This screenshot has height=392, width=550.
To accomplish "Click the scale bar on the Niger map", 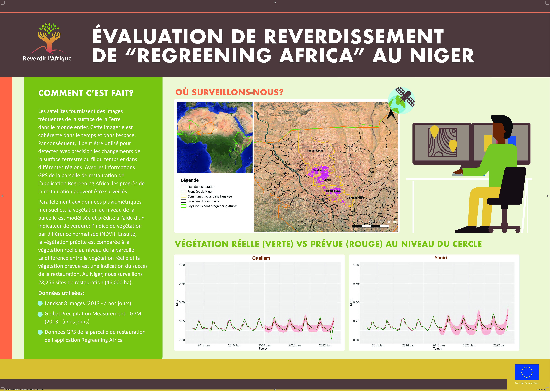I will click(370, 226).
